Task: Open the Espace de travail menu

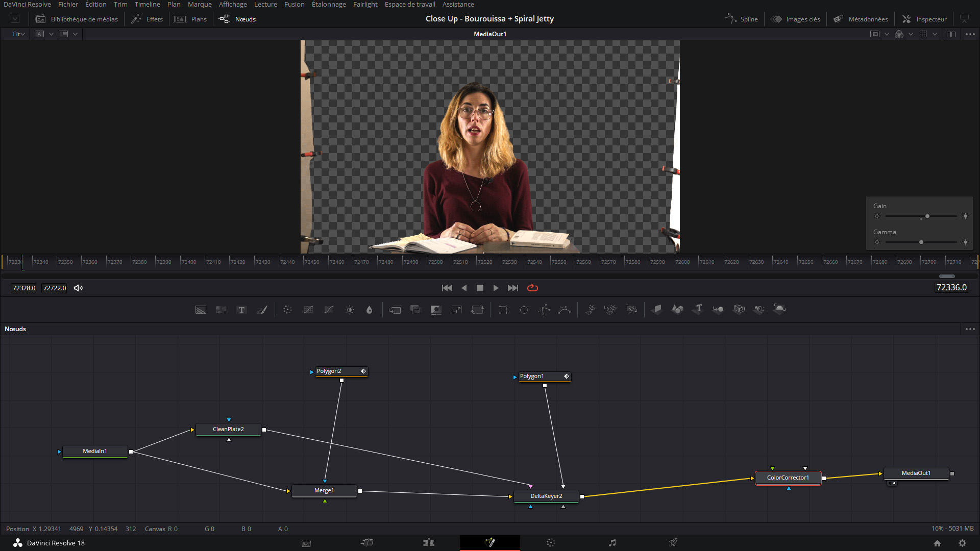Action: pos(410,4)
